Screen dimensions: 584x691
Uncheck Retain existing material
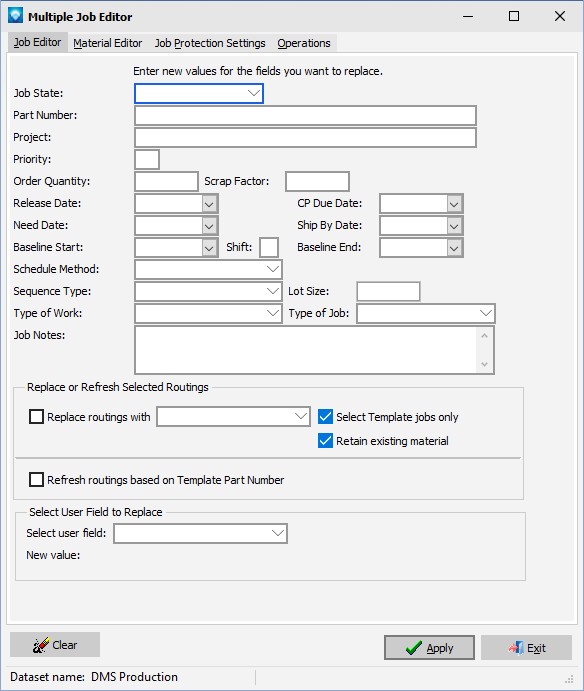coord(325,441)
